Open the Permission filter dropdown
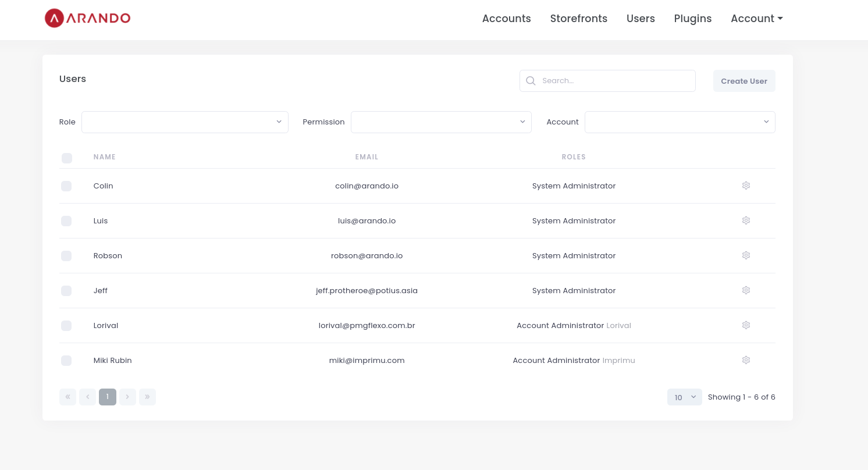The height and width of the screenshot is (470, 868). pyautogui.click(x=441, y=122)
